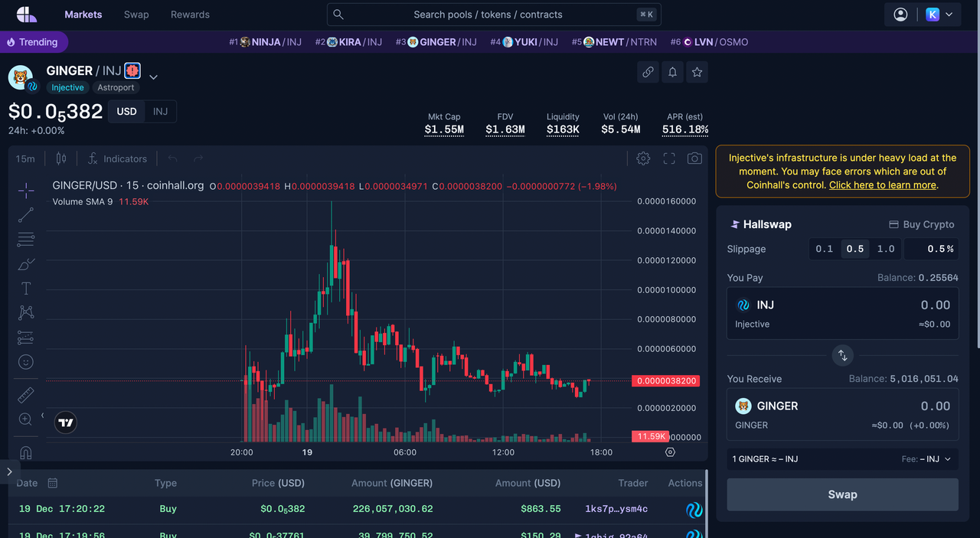Open the account profile icon

coord(900,15)
